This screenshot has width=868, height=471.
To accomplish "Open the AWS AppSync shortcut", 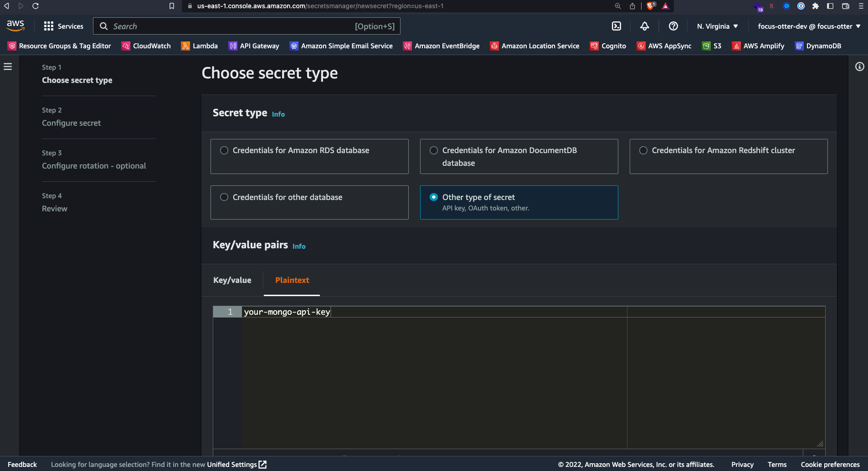I will point(664,46).
